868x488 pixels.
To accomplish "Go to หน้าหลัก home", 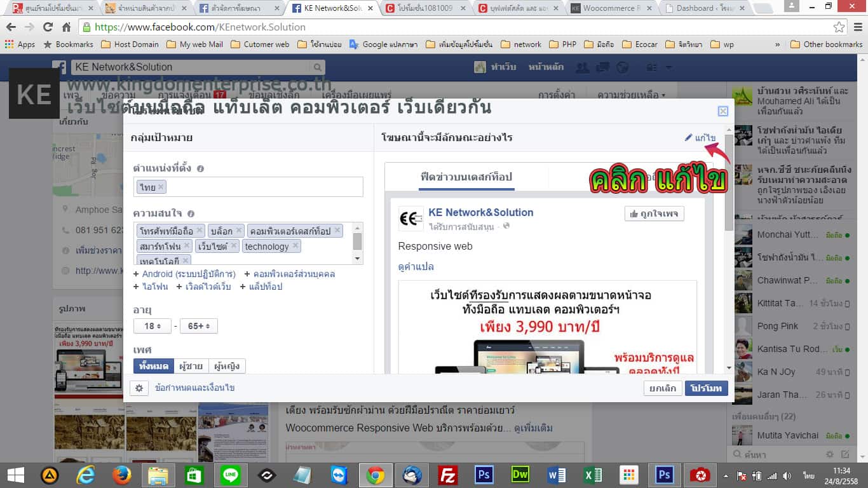I will coord(546,67).
